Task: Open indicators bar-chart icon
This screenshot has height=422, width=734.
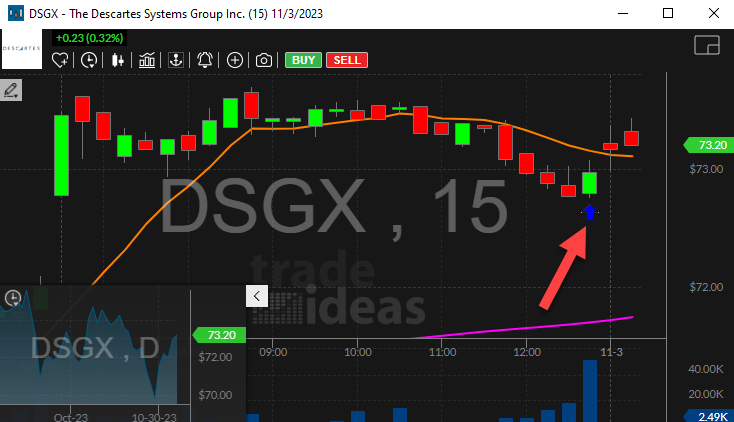Action: point(147,60)
